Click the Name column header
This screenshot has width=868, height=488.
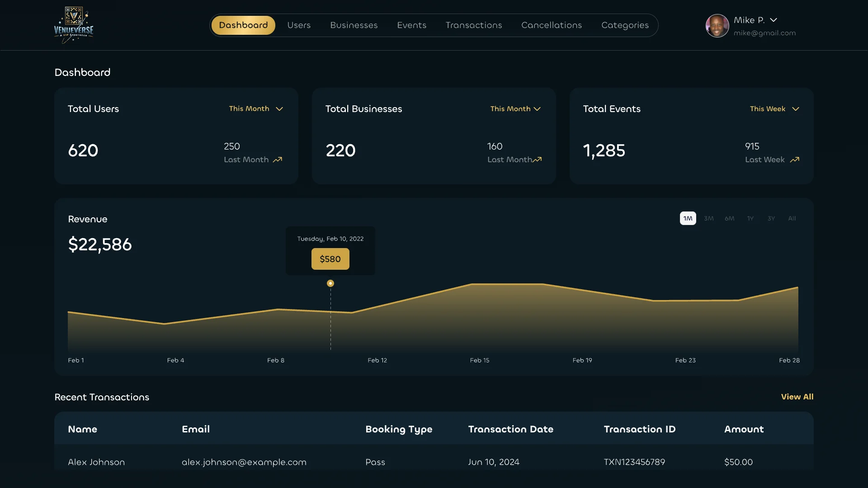83,429
